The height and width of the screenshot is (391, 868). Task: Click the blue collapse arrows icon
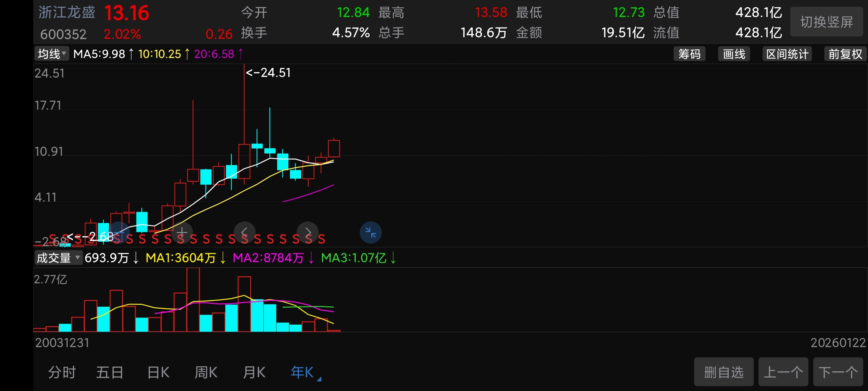370,232
